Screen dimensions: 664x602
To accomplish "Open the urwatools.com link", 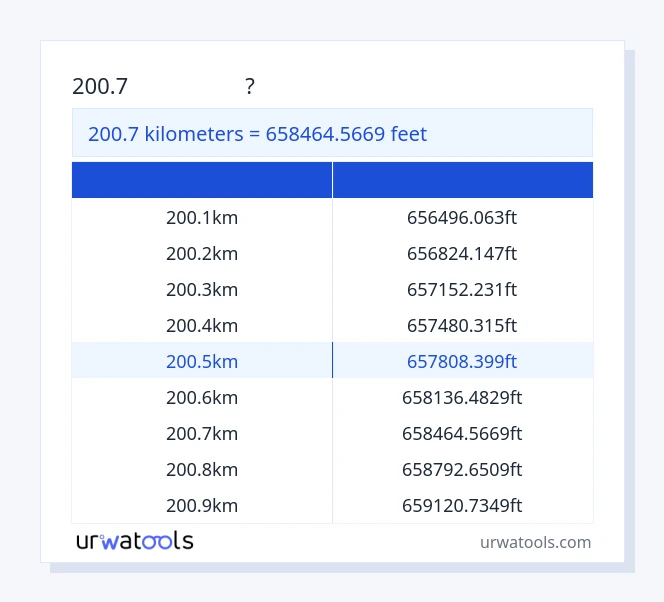I will click(x=535, y=542).
